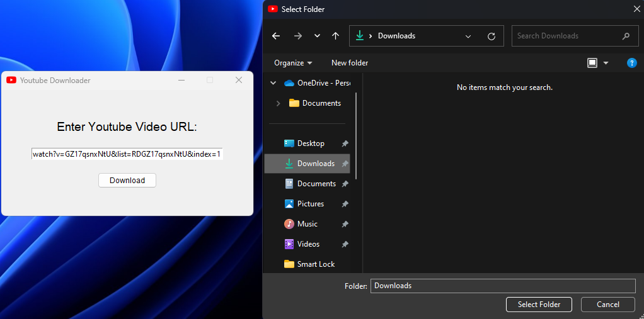Select Music in navigation pane

pos(301,224)
